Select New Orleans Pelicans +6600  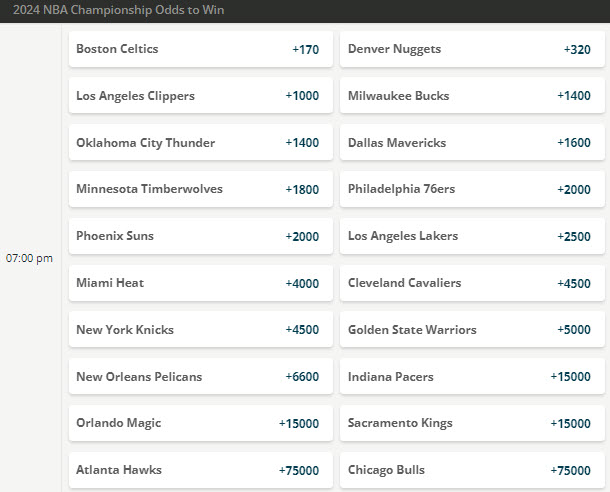pos(201,376)
